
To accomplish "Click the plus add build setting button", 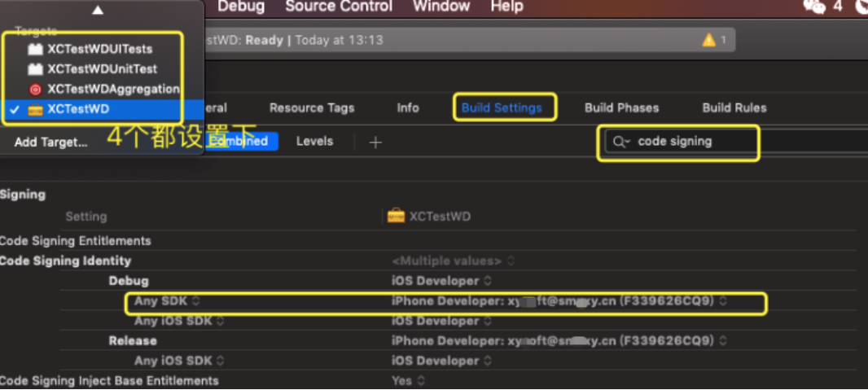I will [x=376, y=142].
